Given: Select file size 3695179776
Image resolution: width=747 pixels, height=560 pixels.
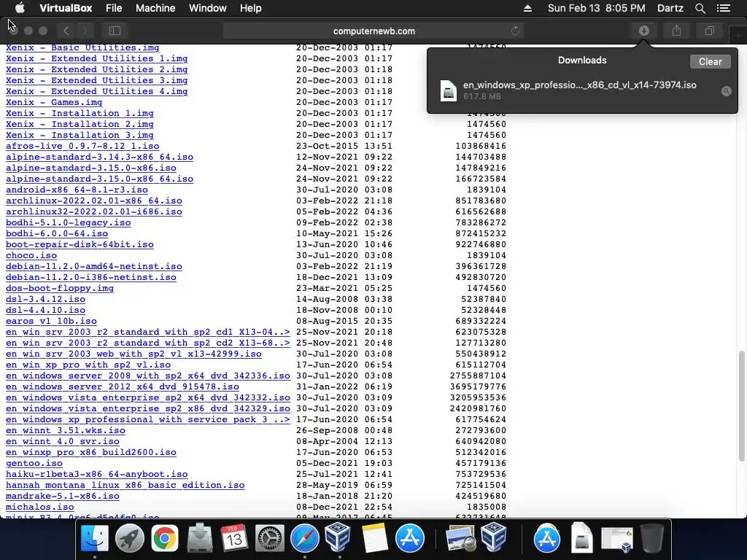Looking at the screenshot, I should pos(478,387).
